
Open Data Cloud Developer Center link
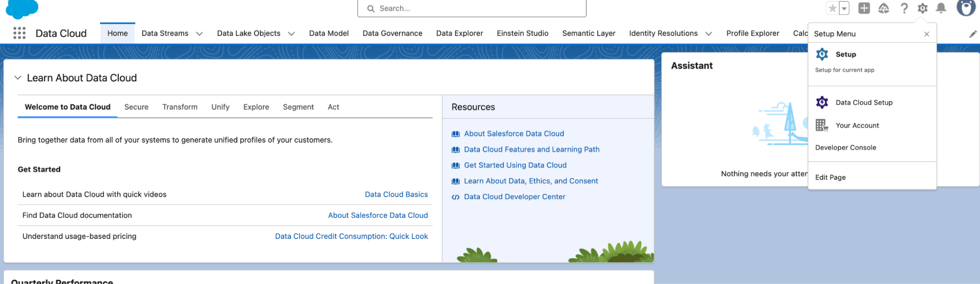tap(515, 197)
